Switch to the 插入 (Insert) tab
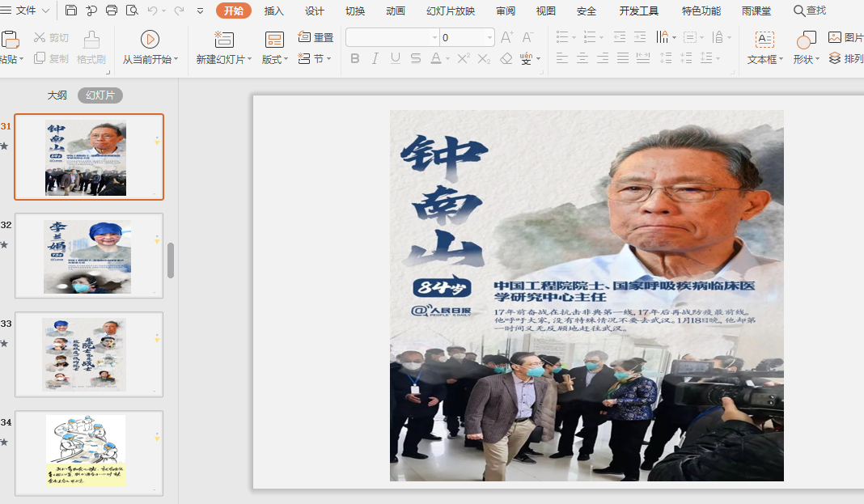864x504 pixels. tap(274, 11)
